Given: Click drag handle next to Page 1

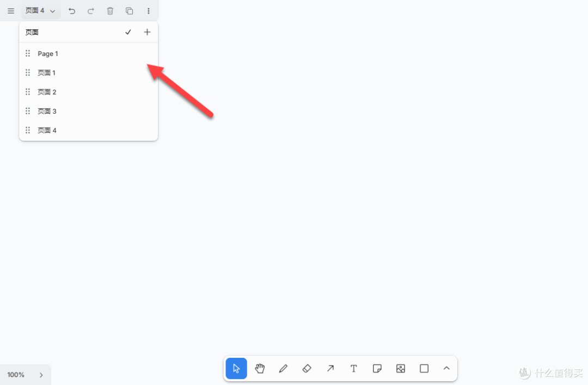Looking at the screenshot, I should pyautogui.click(x=28, y=53).
